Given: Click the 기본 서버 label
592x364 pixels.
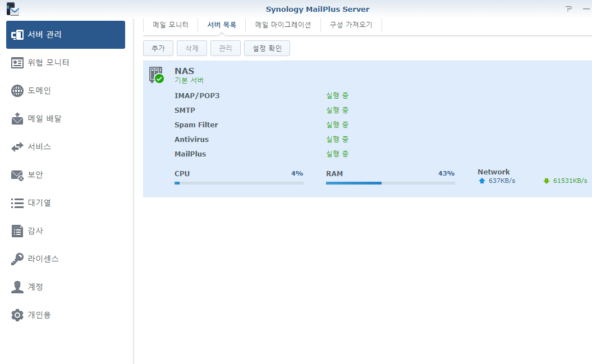Looking at the screenshot, I should (189, 80).
